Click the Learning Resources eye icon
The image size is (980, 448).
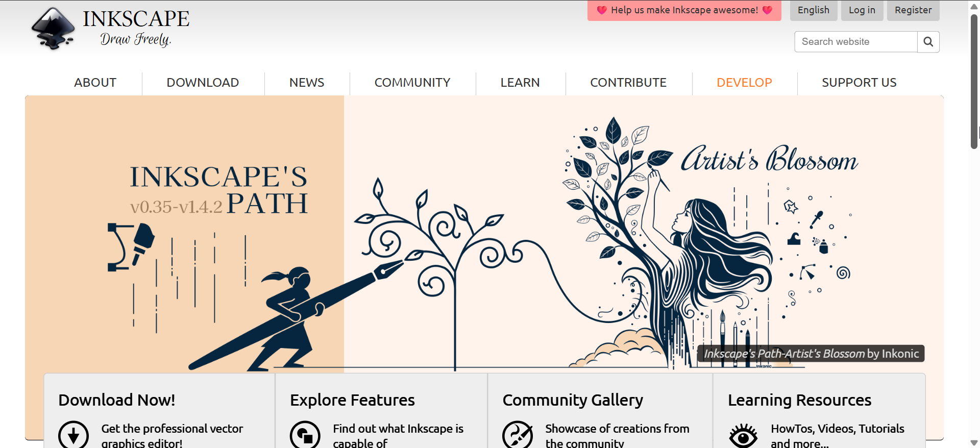[743, 436]
